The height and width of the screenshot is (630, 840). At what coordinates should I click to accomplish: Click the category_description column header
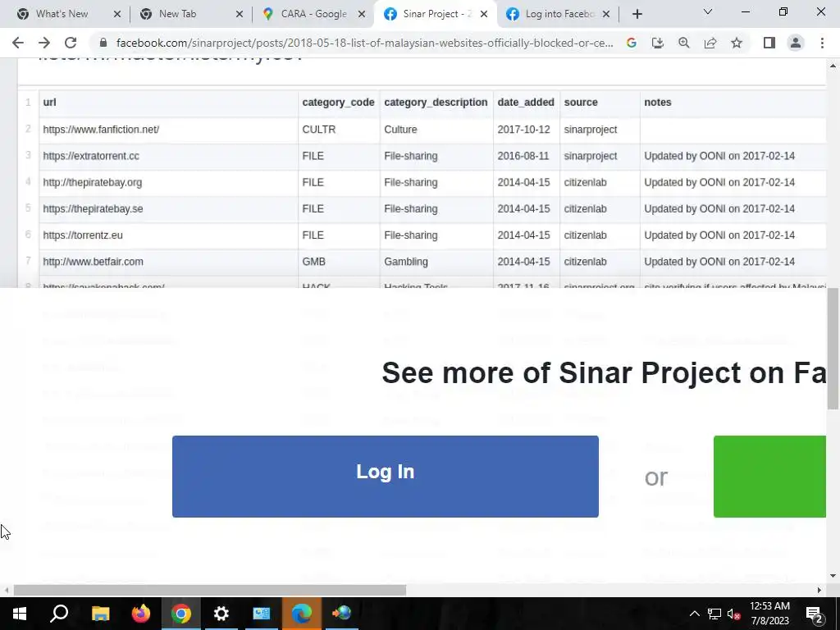click(436, 103)
